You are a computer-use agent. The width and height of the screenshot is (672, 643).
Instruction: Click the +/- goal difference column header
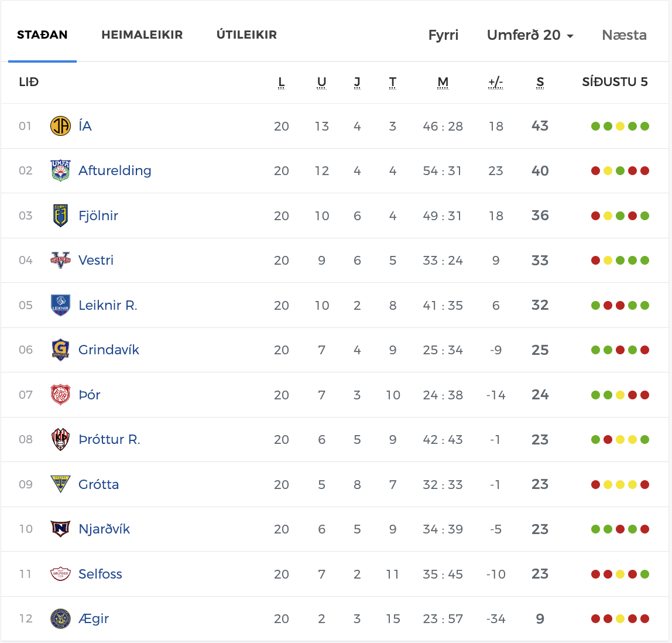pos(496,83)
